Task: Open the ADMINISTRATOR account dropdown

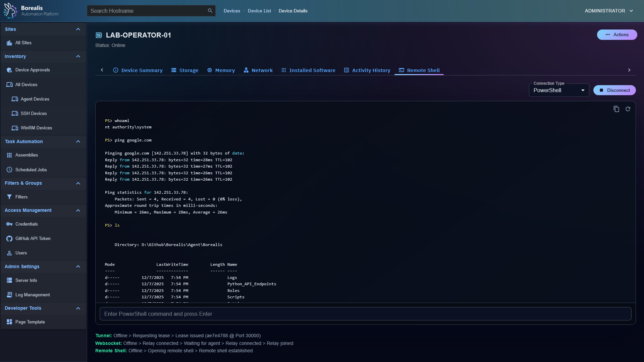Action: [608, 11]
